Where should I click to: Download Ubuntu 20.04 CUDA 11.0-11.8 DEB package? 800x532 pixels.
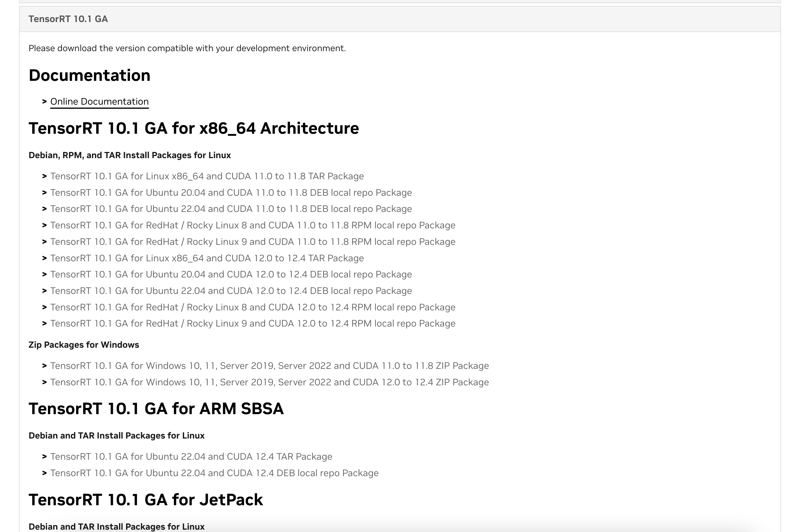231,193
